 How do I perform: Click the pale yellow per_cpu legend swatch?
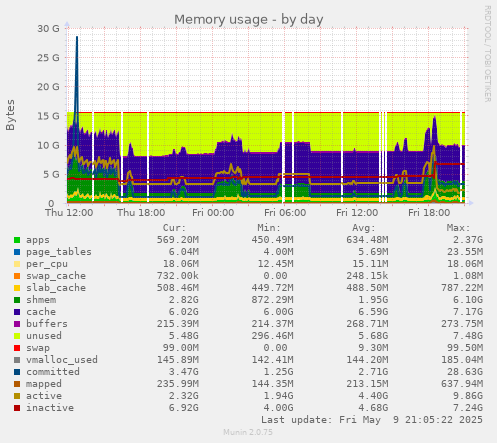[17, 264]
